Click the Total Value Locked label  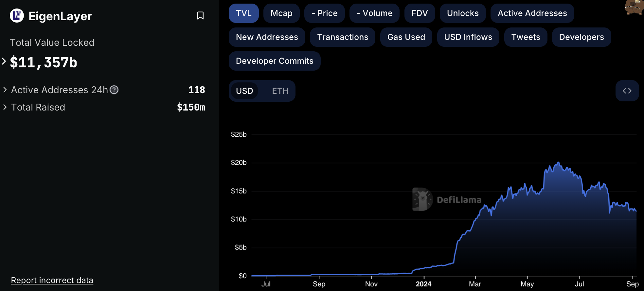(52, 43)
